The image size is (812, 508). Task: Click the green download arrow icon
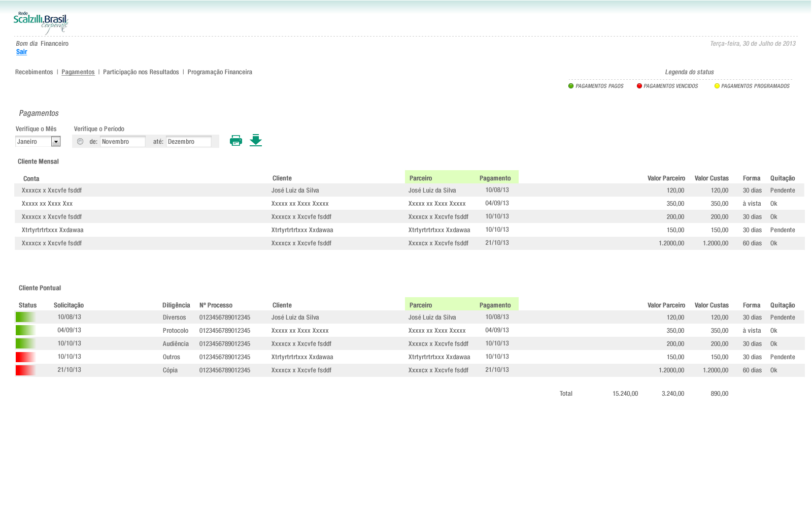[x=256, y=140]
